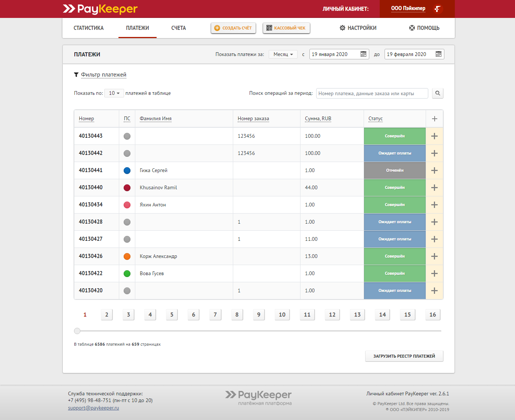Expand details of payment 40130426
Image resolution: width=515 pixels, height=420 pixels.
(x=434, y=256)
